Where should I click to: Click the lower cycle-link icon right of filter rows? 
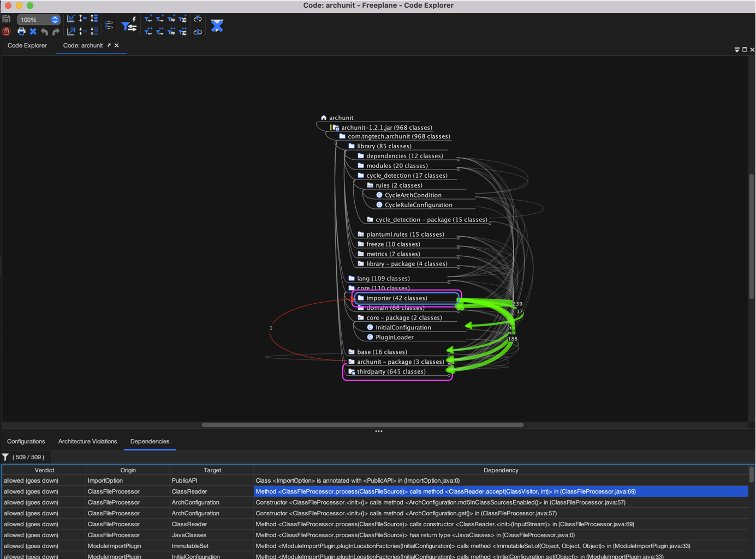198,32
